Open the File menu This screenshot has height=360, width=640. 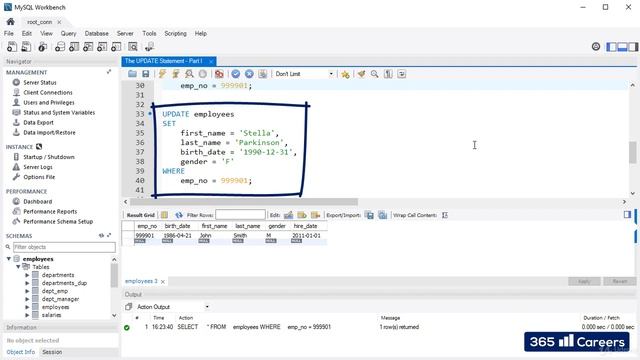(9, 33)
